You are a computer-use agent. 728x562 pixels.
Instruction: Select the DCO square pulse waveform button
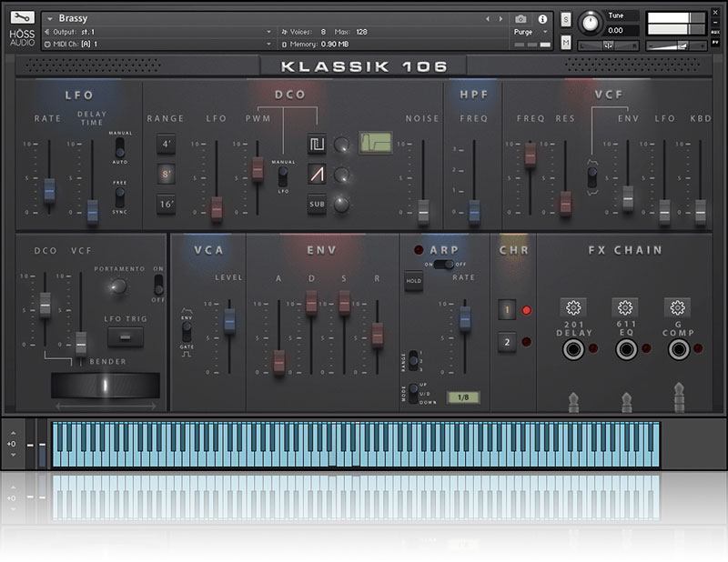pyautogui.click(x=317, y=144)
